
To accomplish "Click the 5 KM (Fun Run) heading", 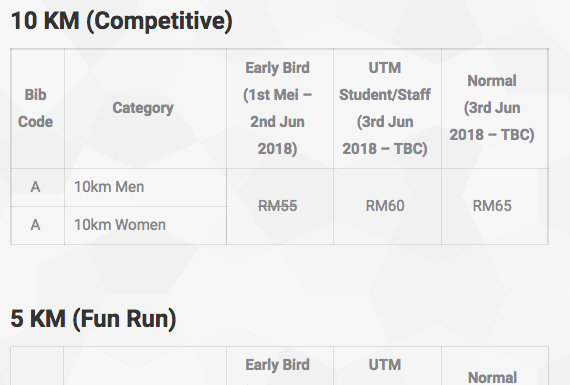I will [x=93, y=319].
